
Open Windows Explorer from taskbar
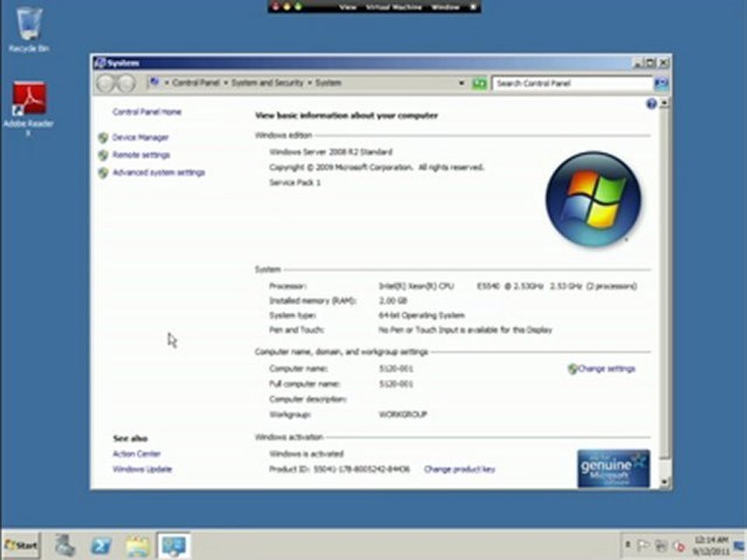pyautogui.click(x=138, y=546)
